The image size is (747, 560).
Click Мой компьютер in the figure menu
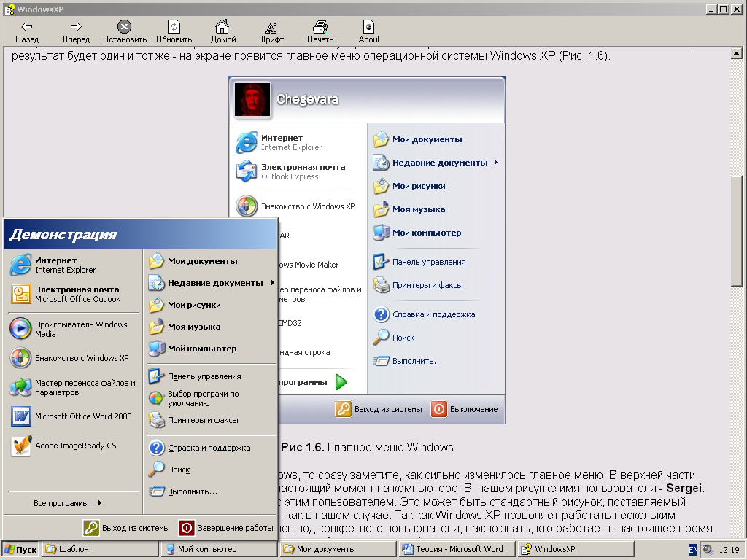[x=417, y=233]
